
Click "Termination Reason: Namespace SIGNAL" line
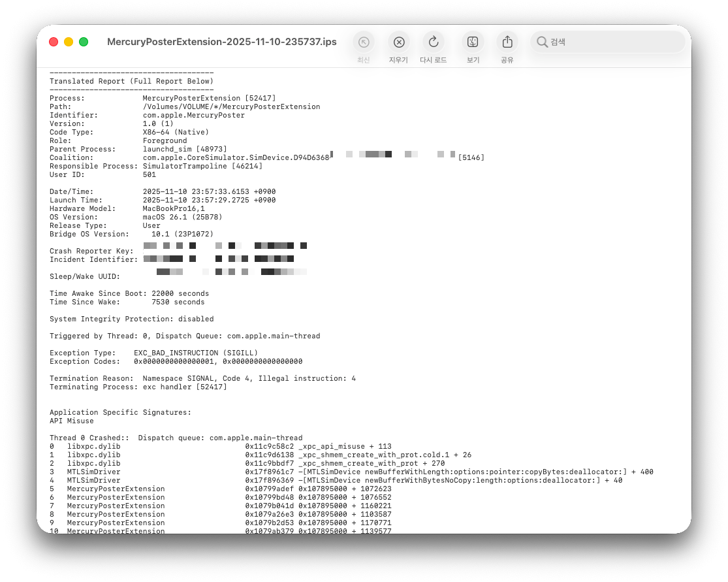[203, 379]
